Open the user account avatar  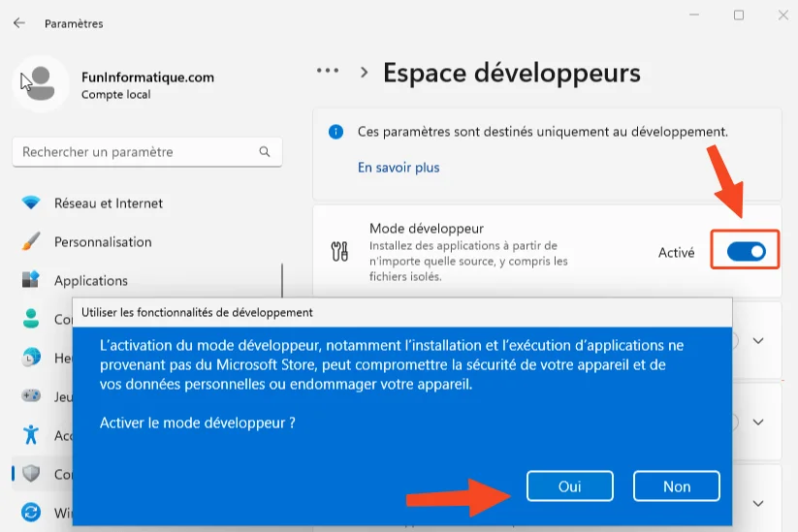(41, 84)
